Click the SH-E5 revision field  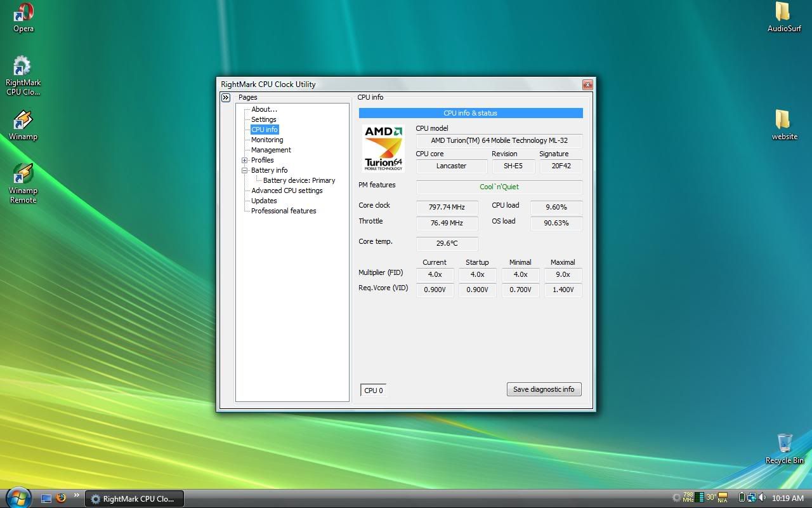514,166
